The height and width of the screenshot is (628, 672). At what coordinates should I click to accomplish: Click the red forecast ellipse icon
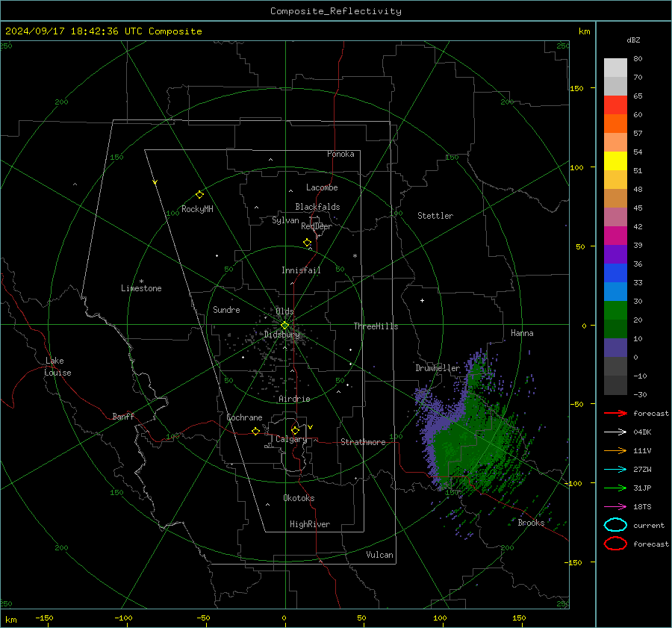pyautogui.click(x=615, y=544)
